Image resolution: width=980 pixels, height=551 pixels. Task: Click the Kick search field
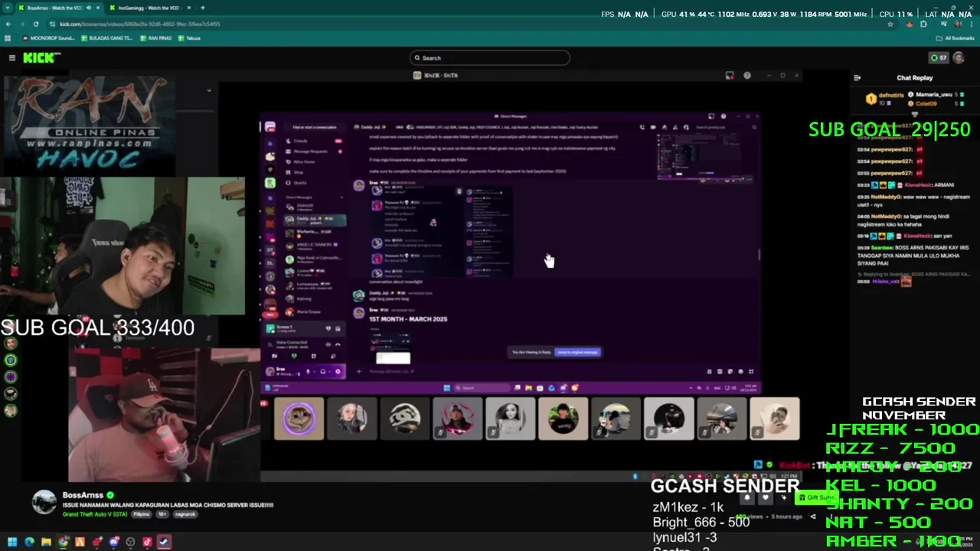[490, 57]
